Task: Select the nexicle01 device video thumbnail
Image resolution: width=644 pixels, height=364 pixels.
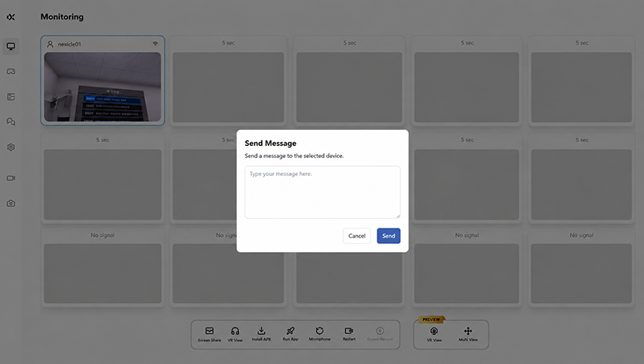Action: pyautogui.click(x=103, y=87)
